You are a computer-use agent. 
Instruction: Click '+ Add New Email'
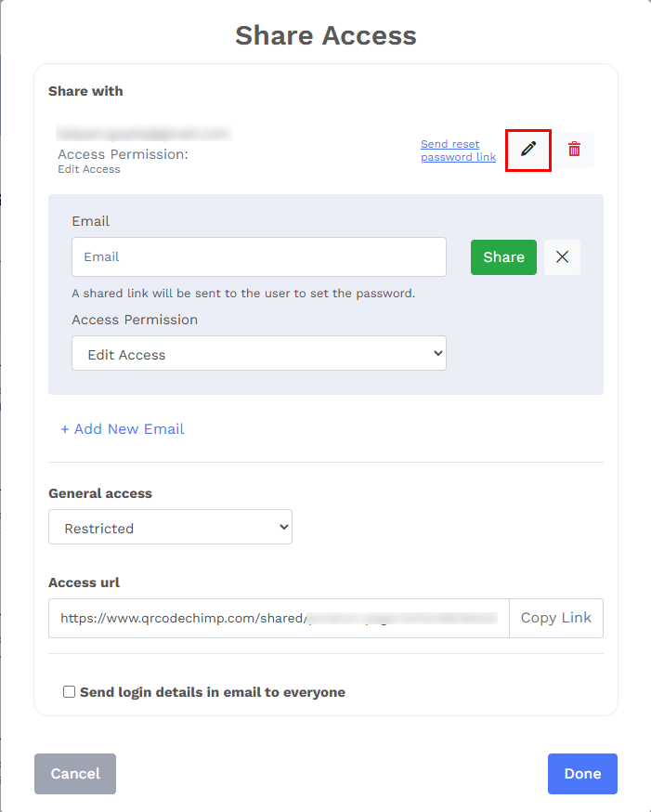[123, 429]
